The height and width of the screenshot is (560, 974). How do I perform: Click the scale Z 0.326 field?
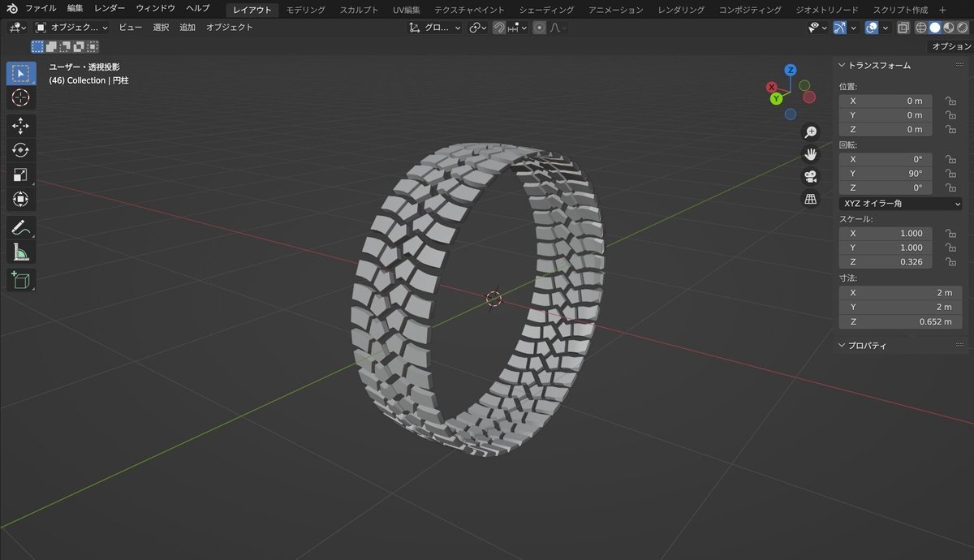click(886, 262)
